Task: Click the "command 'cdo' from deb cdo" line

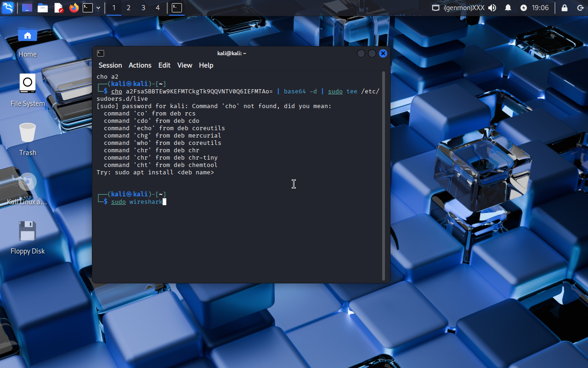Action: click(x=152, y=121)
